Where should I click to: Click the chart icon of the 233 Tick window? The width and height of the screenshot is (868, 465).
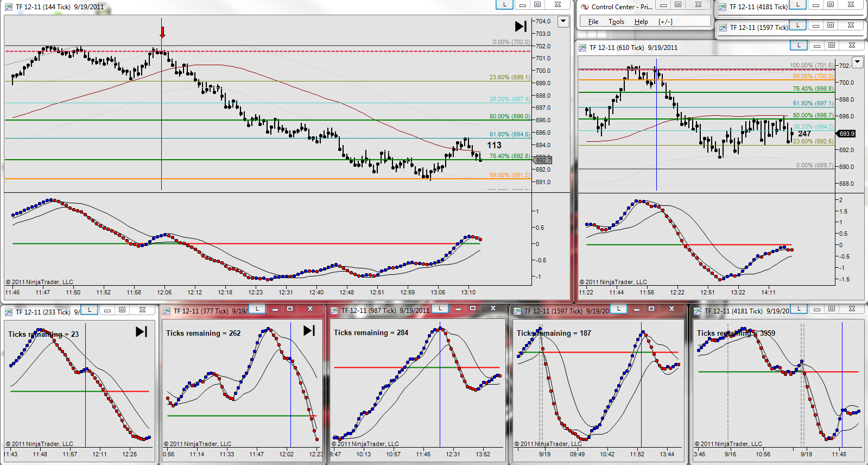click(9, 312)
